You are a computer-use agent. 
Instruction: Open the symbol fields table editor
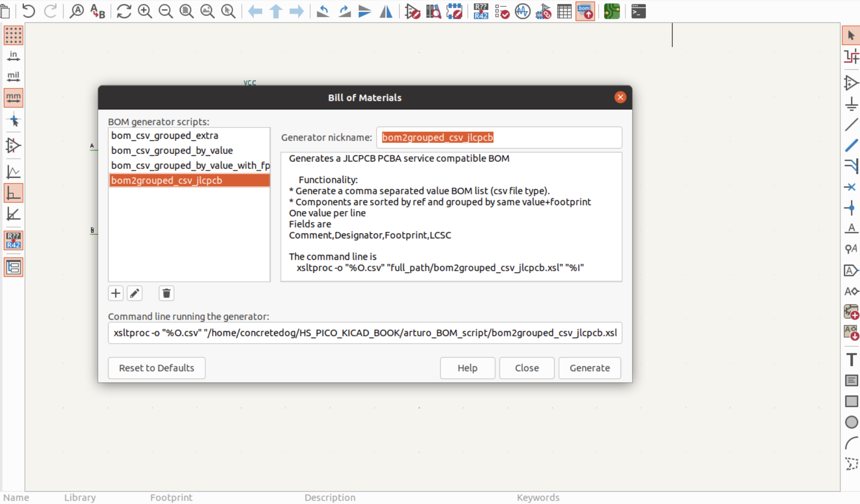pyautogui.click(x=564, y=11)
